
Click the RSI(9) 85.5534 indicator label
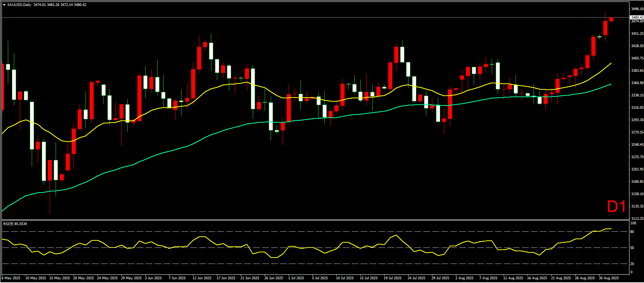pos(15,224)
